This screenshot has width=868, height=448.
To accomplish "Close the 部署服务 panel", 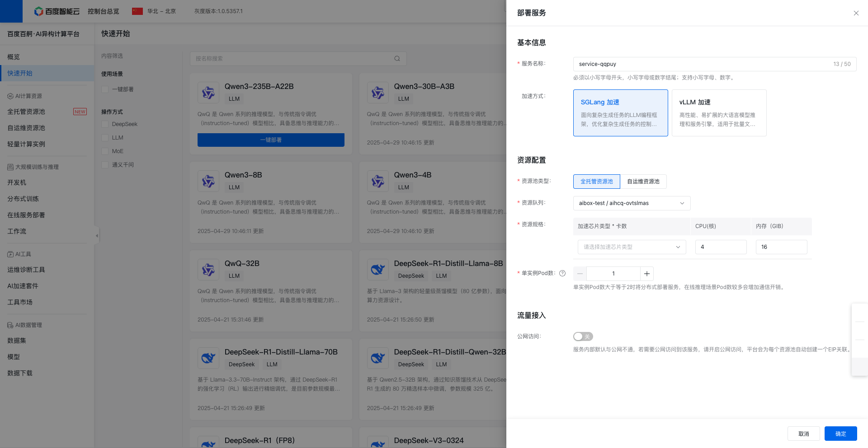I will click(x=856, y=13).
